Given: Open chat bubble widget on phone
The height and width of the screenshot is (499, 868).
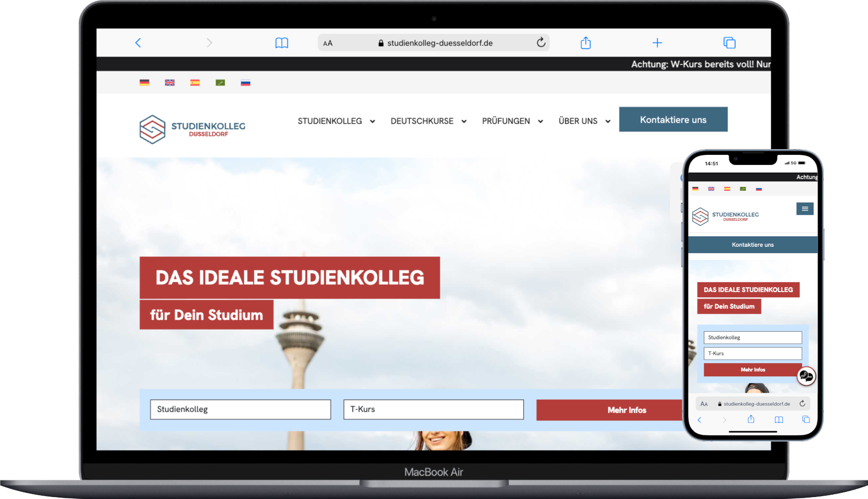Looking at the screenshot, I should [x=806, y=376].
